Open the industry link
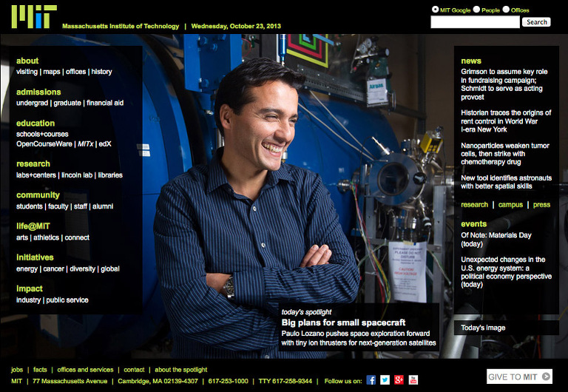The width and height of the screenshot is (568, 392). coord(28,300)
